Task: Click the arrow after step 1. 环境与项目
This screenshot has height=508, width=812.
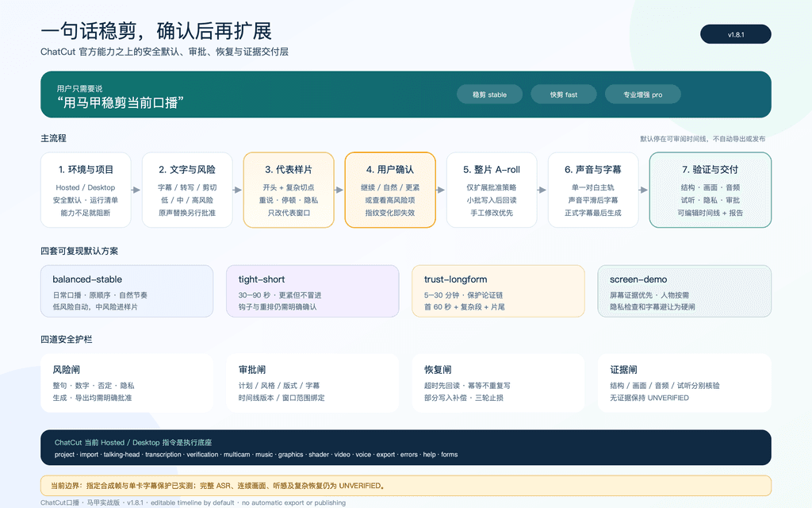Action: coord(136,190)
